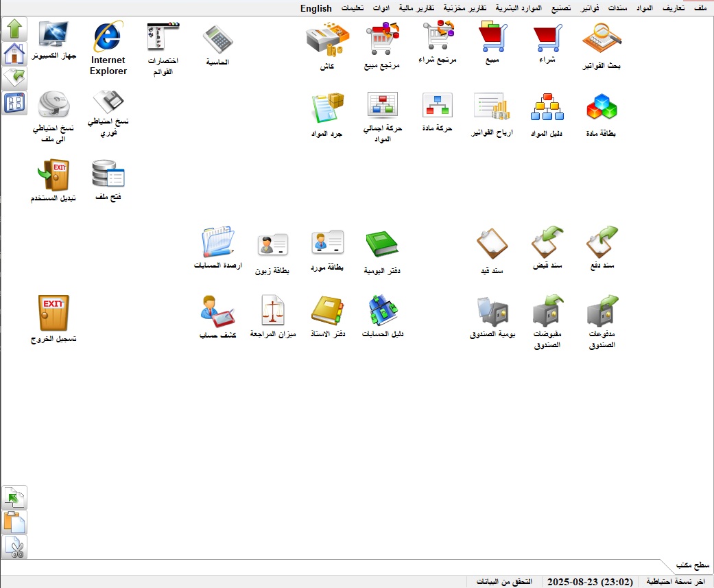Open the ادوات menu
The image size is (714, 588).
[381, 8]
